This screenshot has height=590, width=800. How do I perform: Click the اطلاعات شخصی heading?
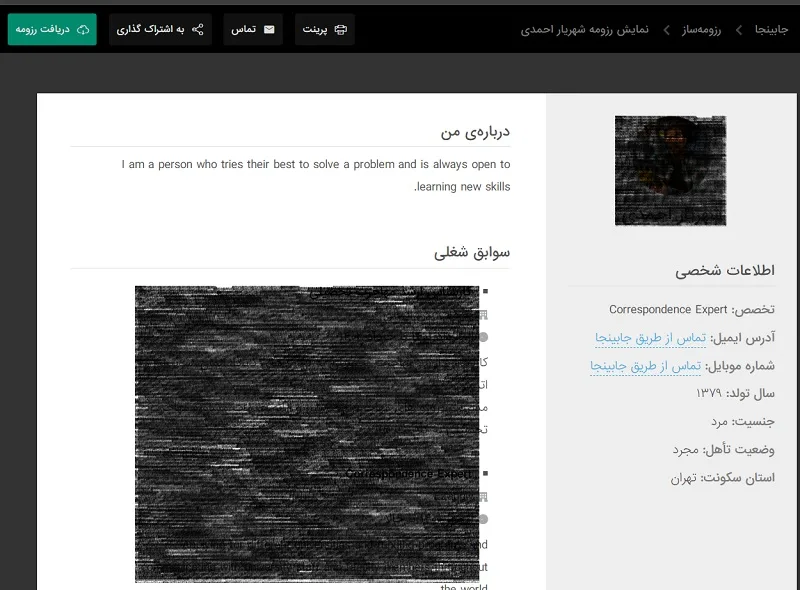725,271
